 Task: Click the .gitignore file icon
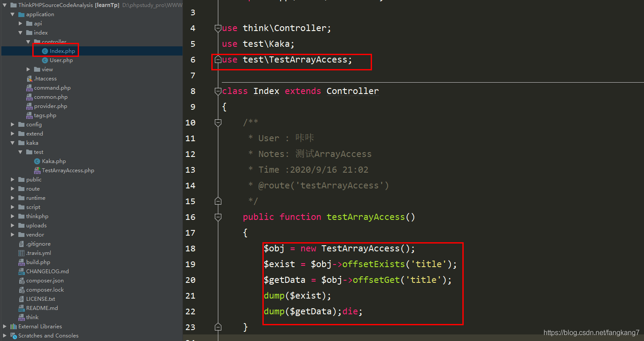21,244
